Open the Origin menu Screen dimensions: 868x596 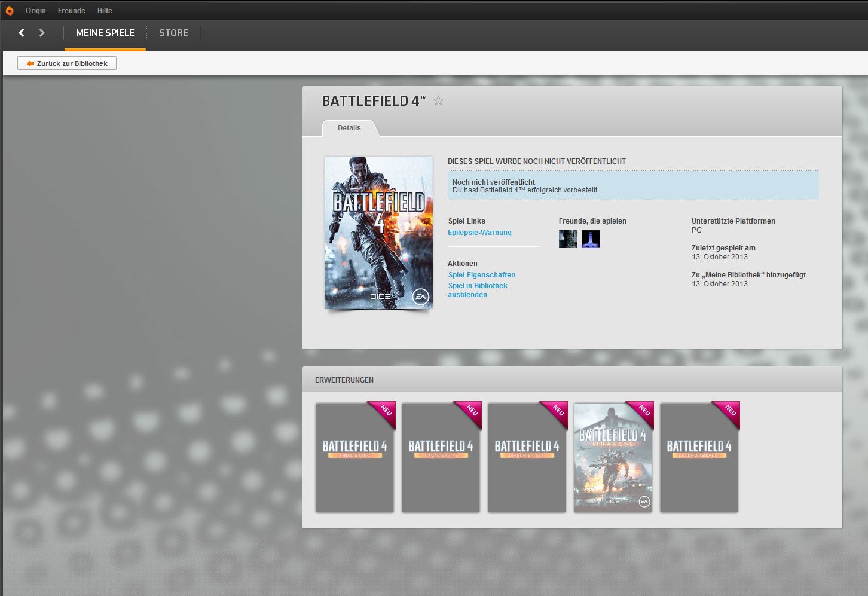[36, 11]
